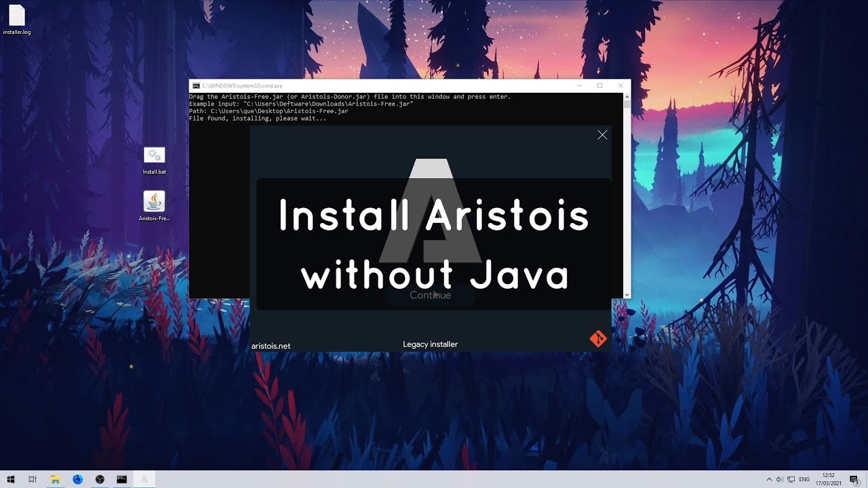Minimize the cmd.exe window
868x488 pixels.
(x=579, y=86)
